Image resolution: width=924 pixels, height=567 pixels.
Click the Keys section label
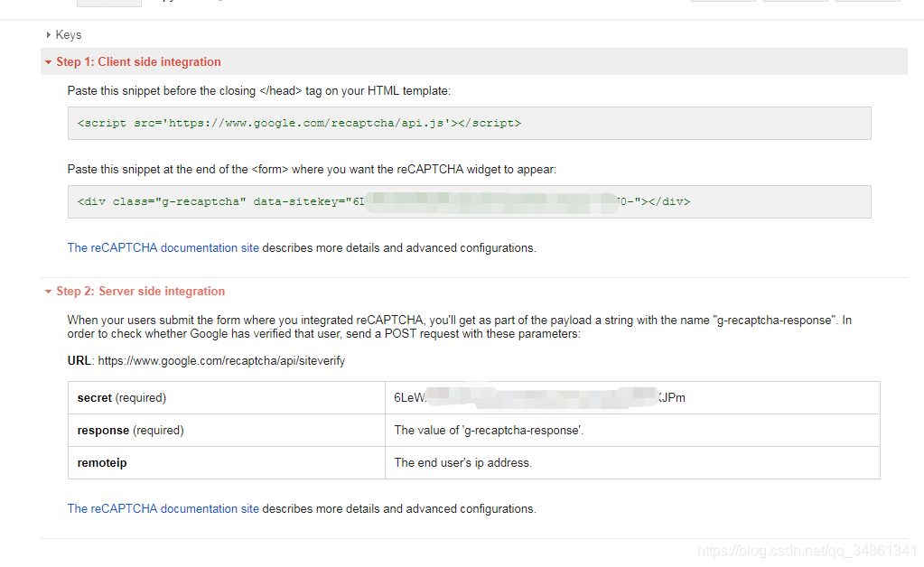69,34
